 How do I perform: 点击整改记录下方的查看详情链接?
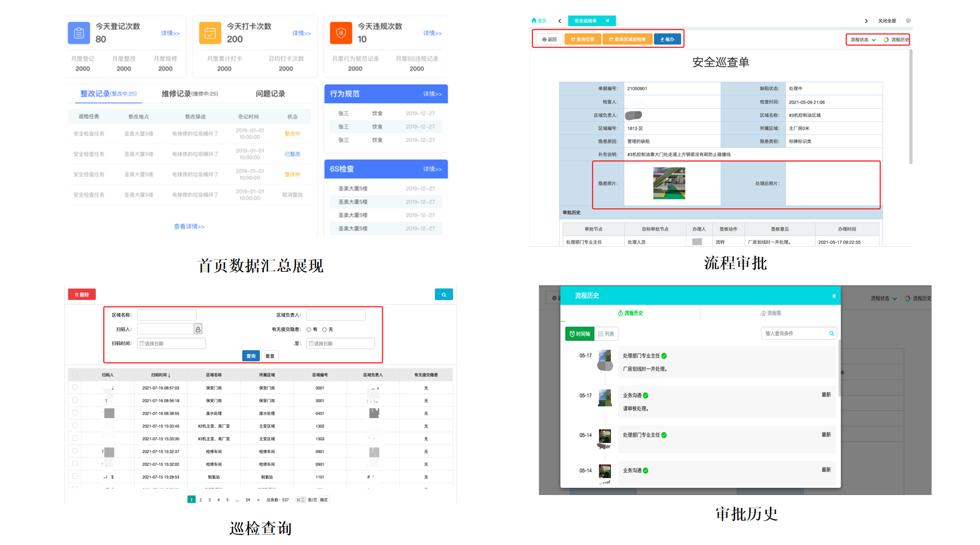click(188, 227)
